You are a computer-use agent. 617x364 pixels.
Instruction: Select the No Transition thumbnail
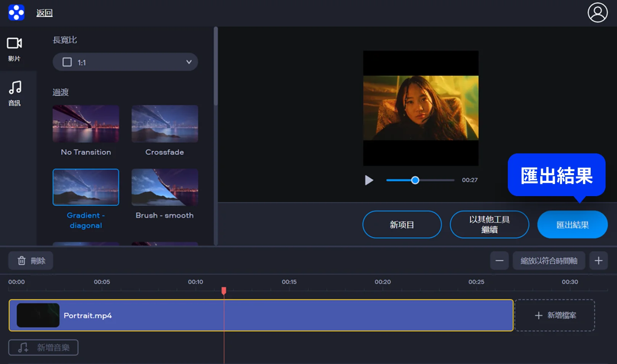tap(86, 124)
